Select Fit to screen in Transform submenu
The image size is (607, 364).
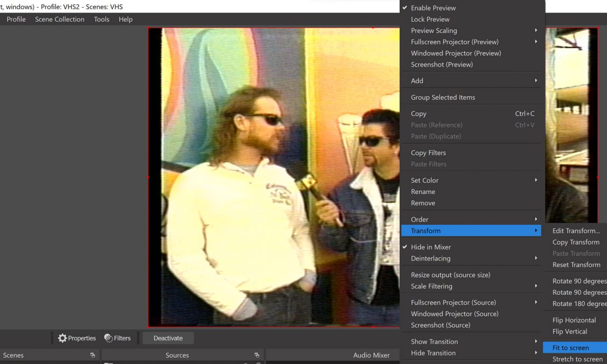[x=570, y=347]
